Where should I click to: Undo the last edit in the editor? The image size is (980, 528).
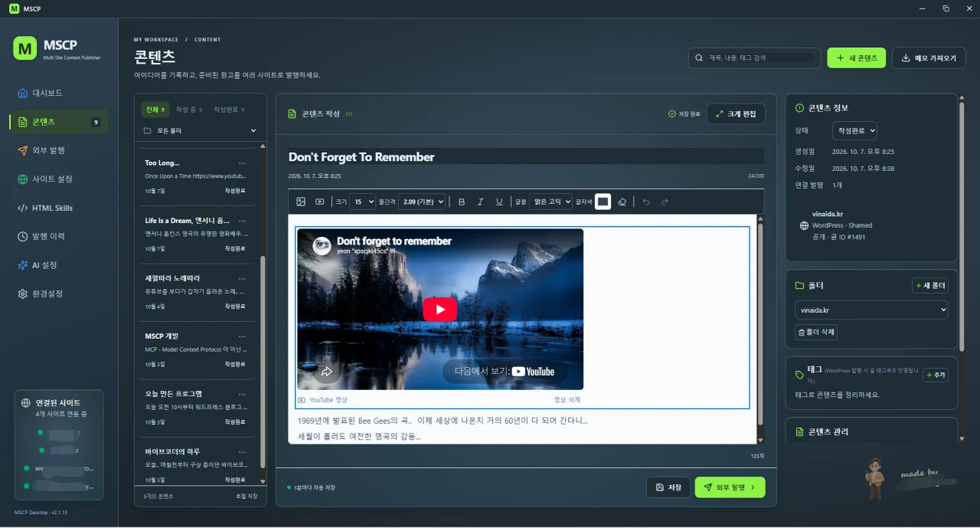coord(645,202)
